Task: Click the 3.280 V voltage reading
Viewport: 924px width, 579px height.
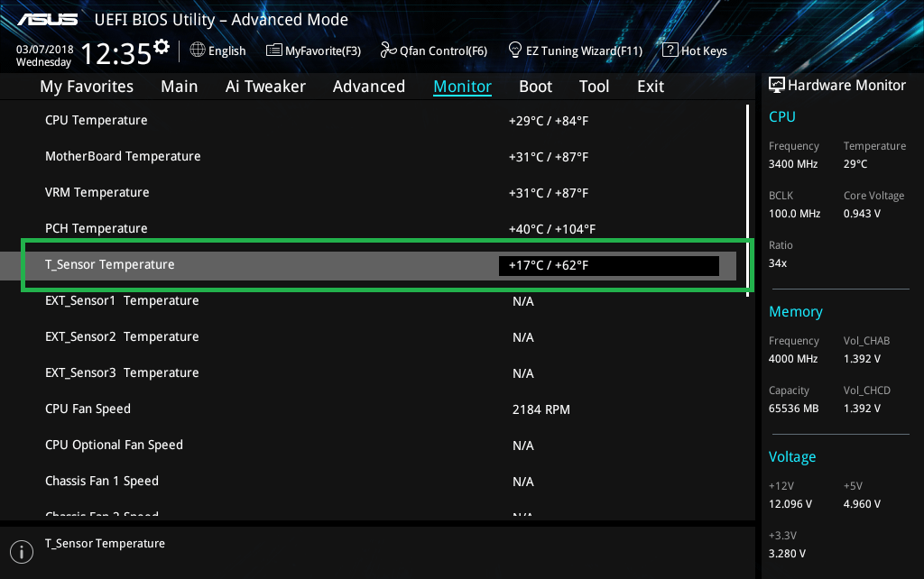Action: click(x=787, y=554)
